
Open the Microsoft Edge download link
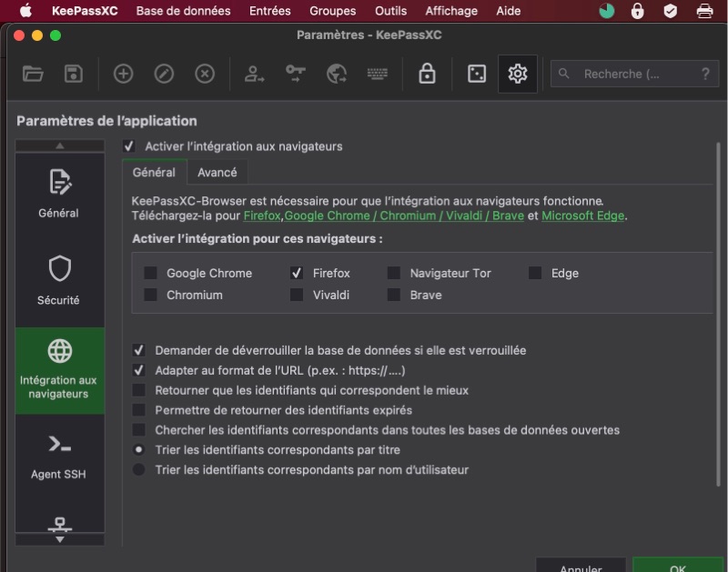(x=583, y=216)
